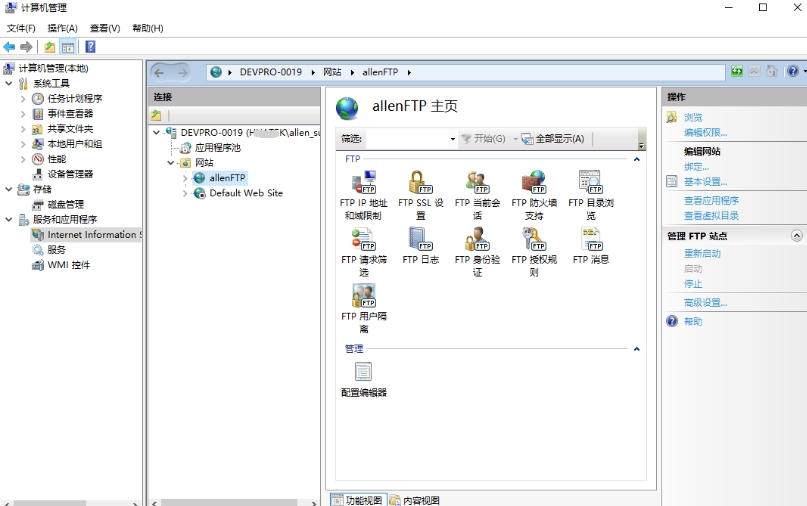This screenshot has width=807, height=506.
Task: Expand the allenFTP site node
Action: pos(185,178)
